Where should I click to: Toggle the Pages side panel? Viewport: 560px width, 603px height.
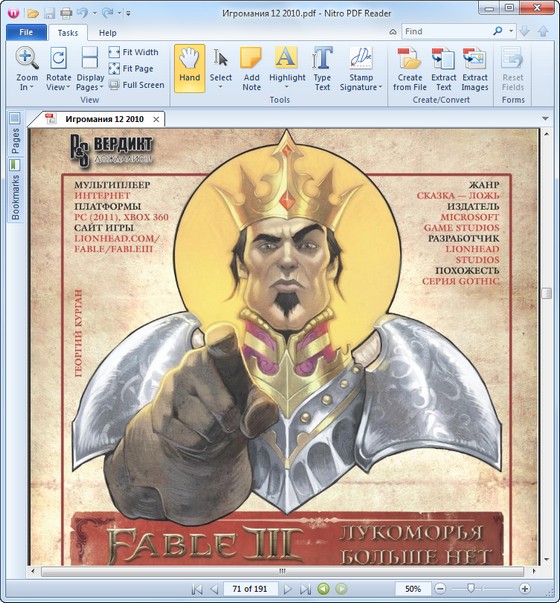click(x=15, y=133)
